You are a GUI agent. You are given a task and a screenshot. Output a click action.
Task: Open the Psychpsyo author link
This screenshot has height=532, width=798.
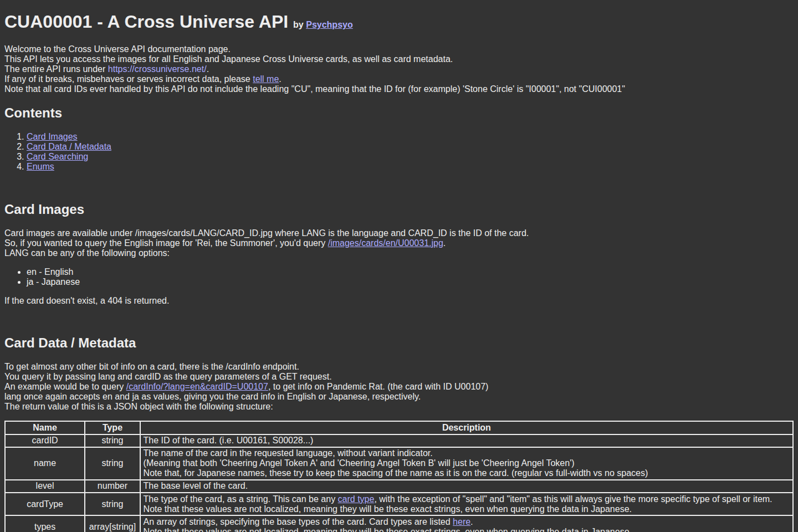(329, 24)
